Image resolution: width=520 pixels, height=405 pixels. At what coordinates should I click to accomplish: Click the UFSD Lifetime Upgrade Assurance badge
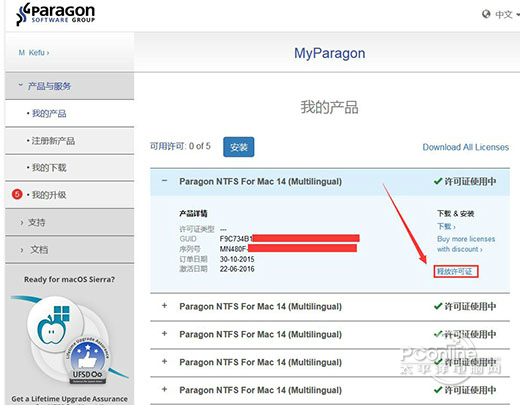(87, 360)
